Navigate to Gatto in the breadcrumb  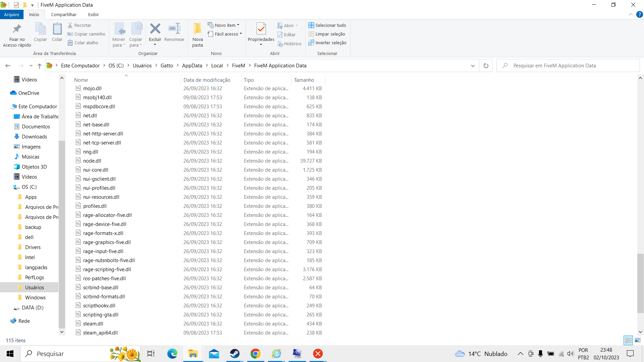point(167,66)
